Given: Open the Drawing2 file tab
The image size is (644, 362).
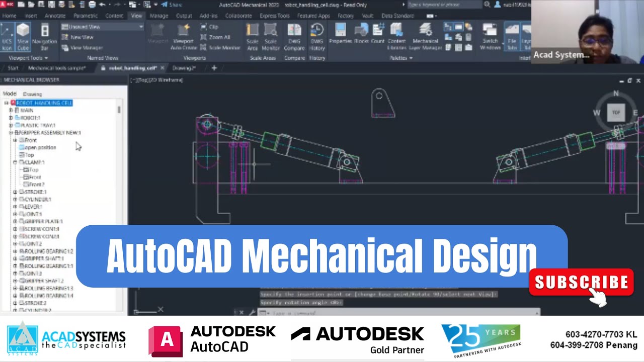Looking at the screenshot, I should (184, 68).
